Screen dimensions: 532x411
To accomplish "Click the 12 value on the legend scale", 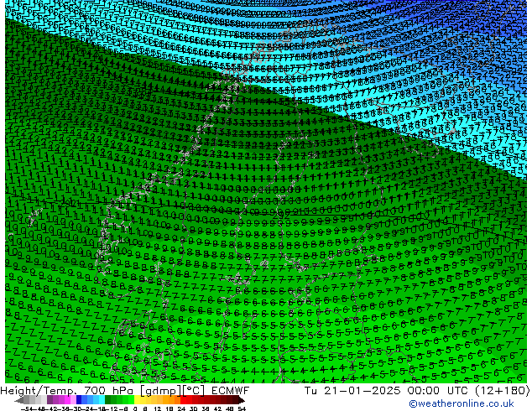I will [x=158, y=409].
